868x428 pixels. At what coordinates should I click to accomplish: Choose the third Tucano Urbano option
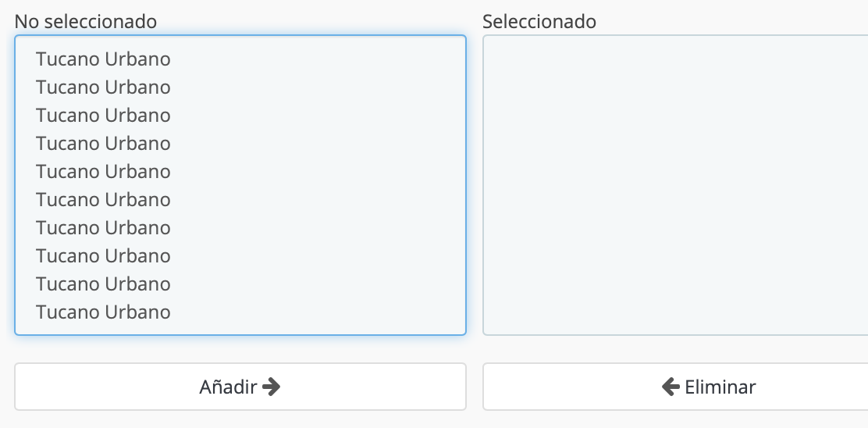tap(240, 115)
